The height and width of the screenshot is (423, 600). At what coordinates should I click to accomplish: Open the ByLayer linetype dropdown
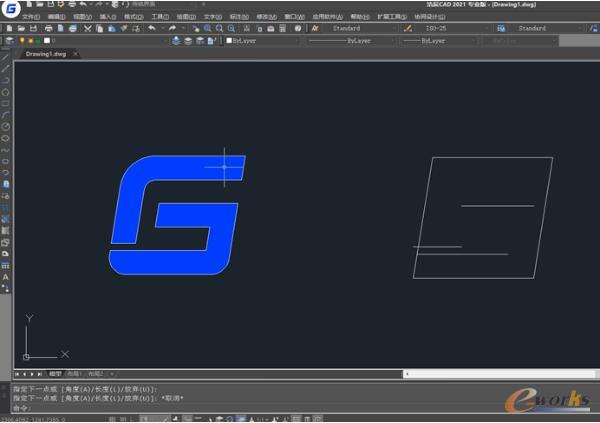[351, 41]
